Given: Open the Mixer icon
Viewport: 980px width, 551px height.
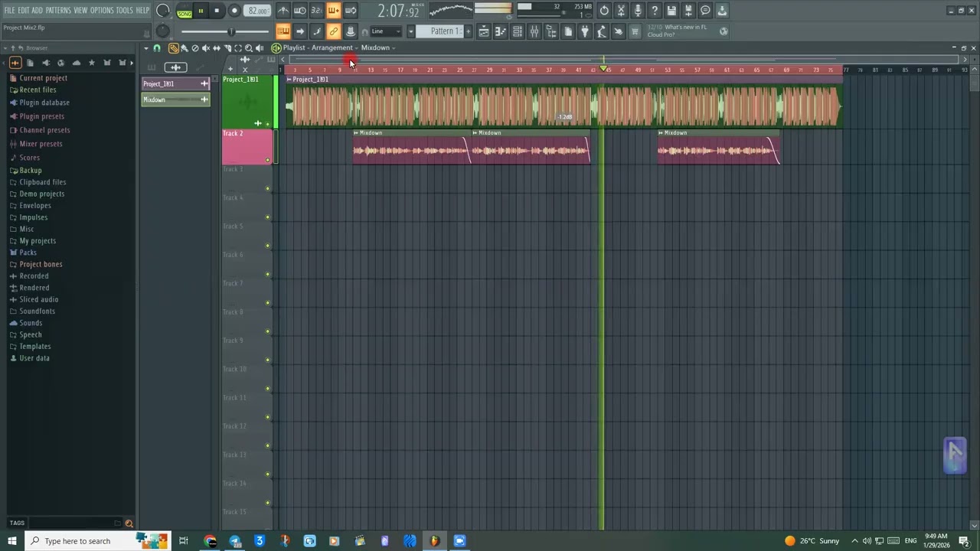Looking at the screenshot, I should coord(534,31).
